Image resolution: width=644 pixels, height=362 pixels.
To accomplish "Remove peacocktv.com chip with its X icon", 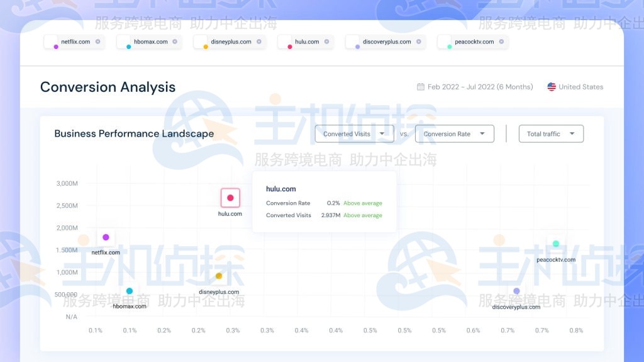I will 501,42.
